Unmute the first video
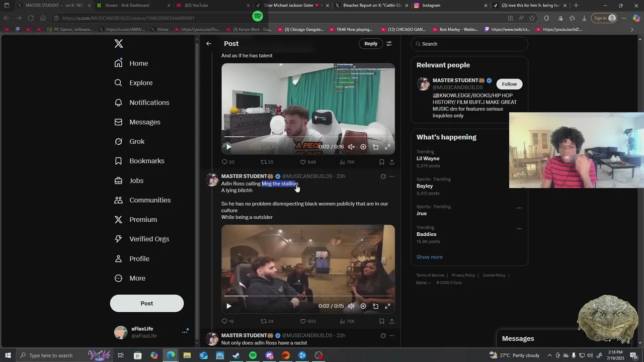Image resolution: width=644 pixels, height=362 pixels. click(351, 147)
